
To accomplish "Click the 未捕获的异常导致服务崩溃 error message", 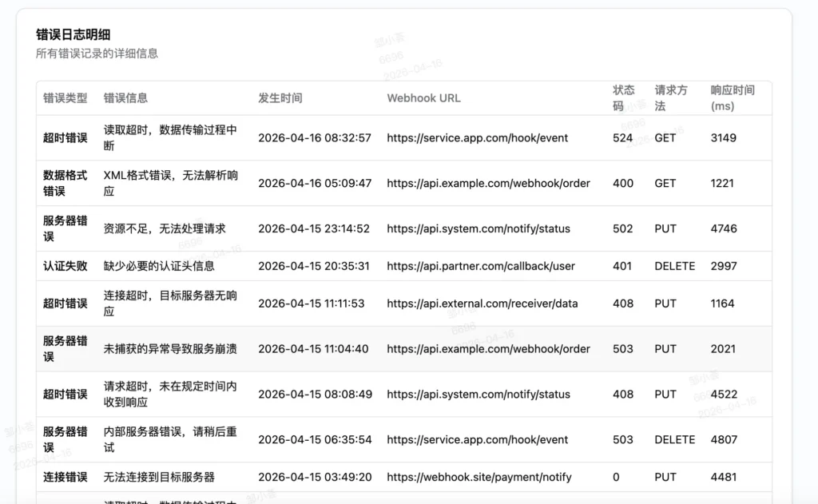I will point(170,349).
